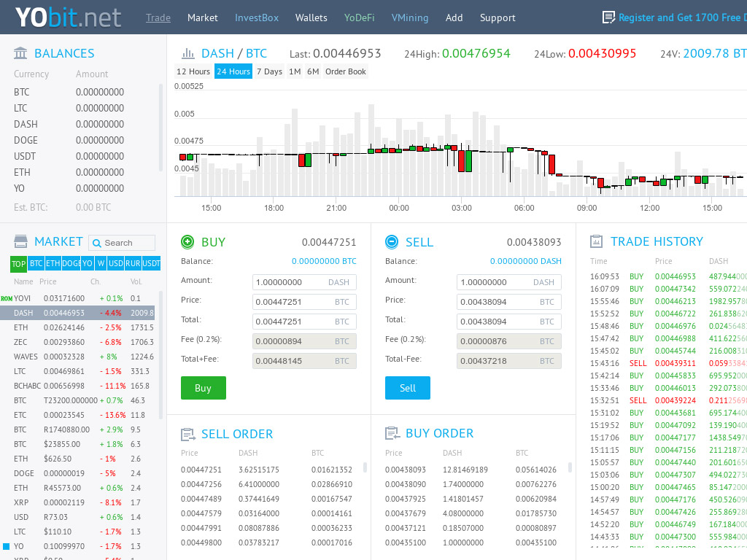Click the Buy Price BTC field
This screenshot has height=560, width=747.
click(x=304, y=302)
